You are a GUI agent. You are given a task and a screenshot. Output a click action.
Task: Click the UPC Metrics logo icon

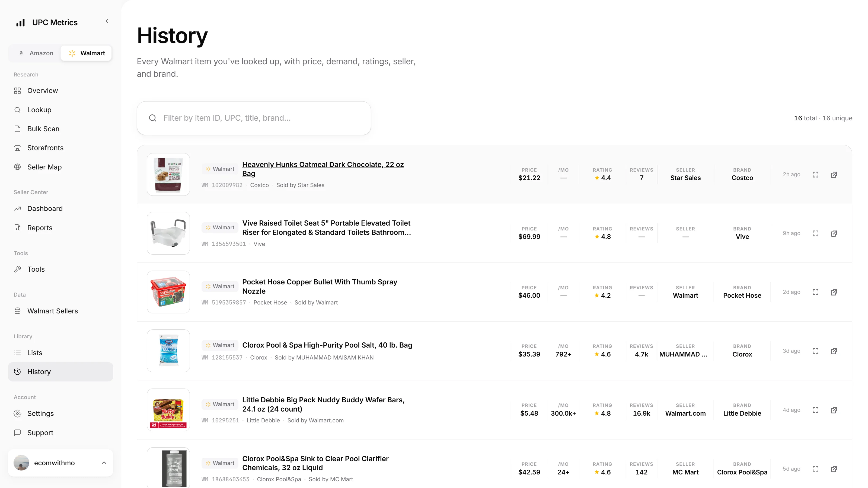[21, 23]
